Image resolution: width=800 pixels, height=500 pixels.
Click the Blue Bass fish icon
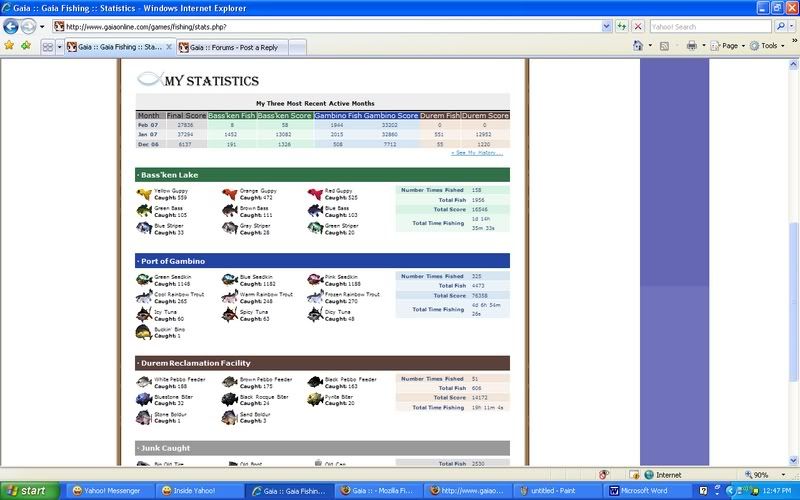315,211
